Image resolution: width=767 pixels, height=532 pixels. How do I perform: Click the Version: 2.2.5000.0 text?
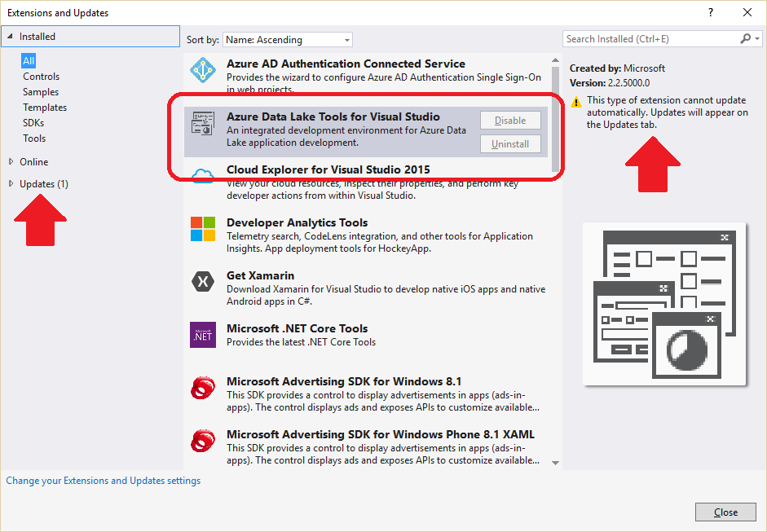(610, 83)
